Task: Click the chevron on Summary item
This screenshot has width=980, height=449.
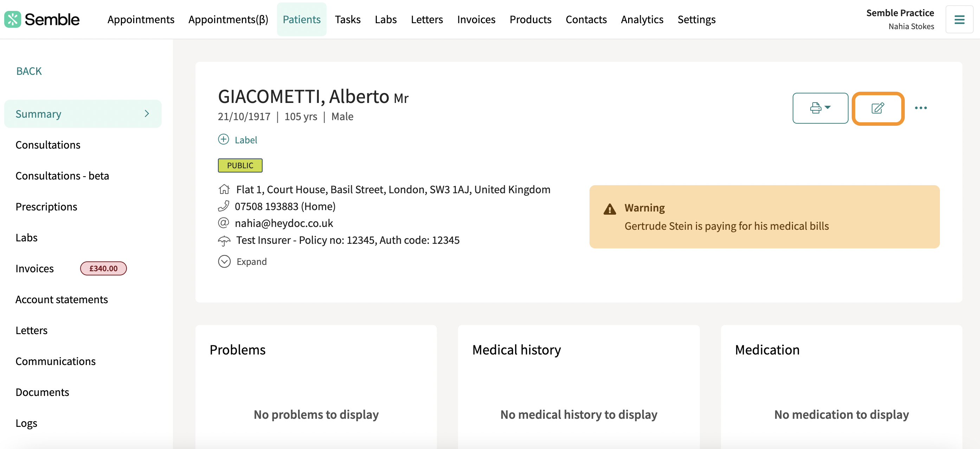Action: 147,114
